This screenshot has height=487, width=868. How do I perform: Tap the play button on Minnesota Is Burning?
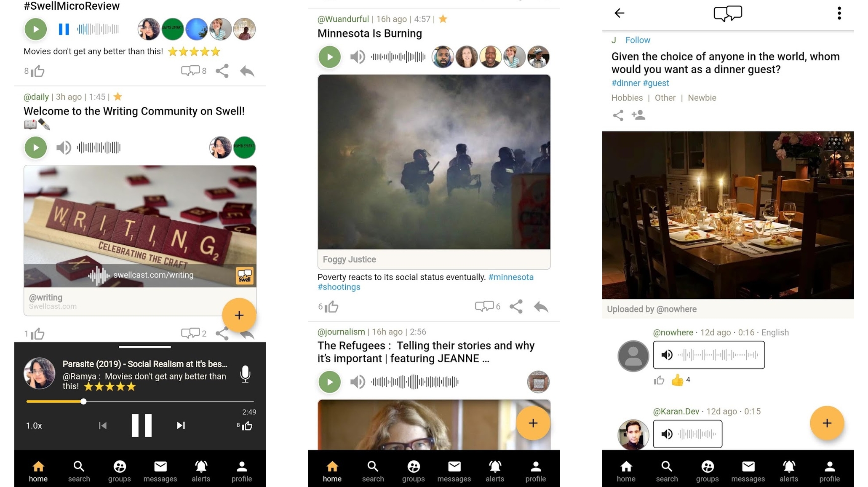point(330,56)
